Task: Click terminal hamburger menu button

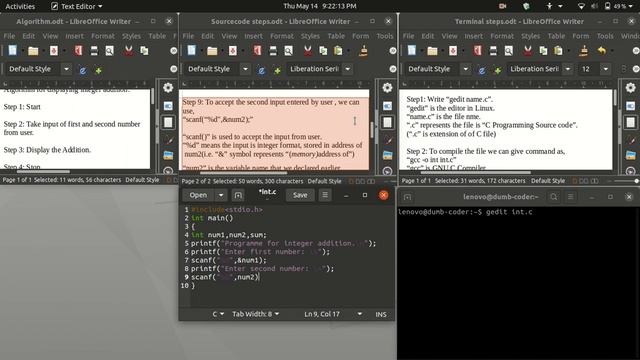Action: [570, 197]
